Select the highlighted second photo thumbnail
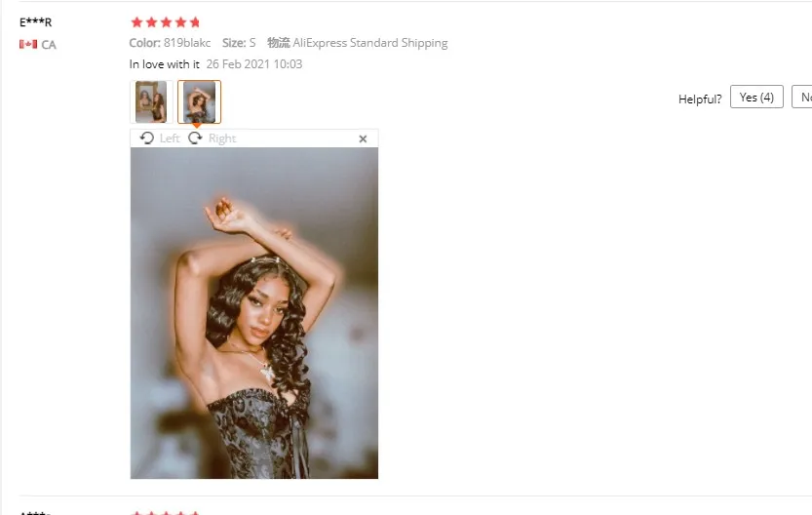This screenshot has width=812, height=515. tap(200, 101)
